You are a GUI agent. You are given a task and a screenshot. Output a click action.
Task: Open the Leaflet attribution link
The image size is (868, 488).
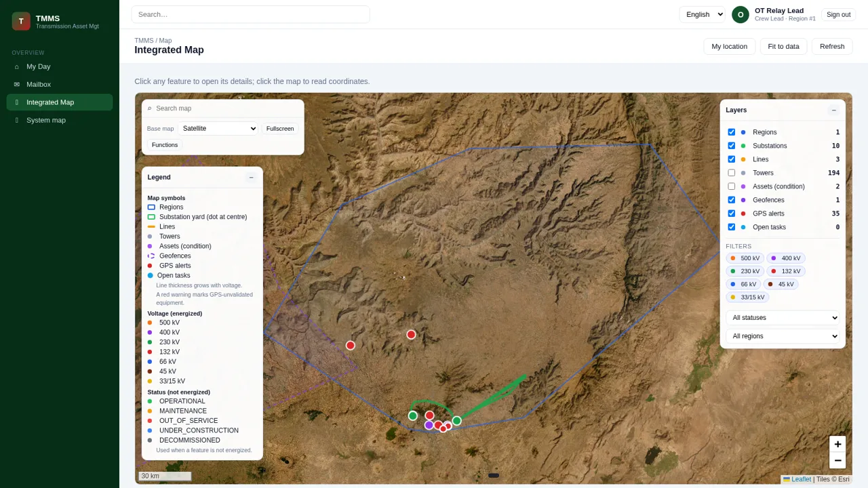point(801,479)
